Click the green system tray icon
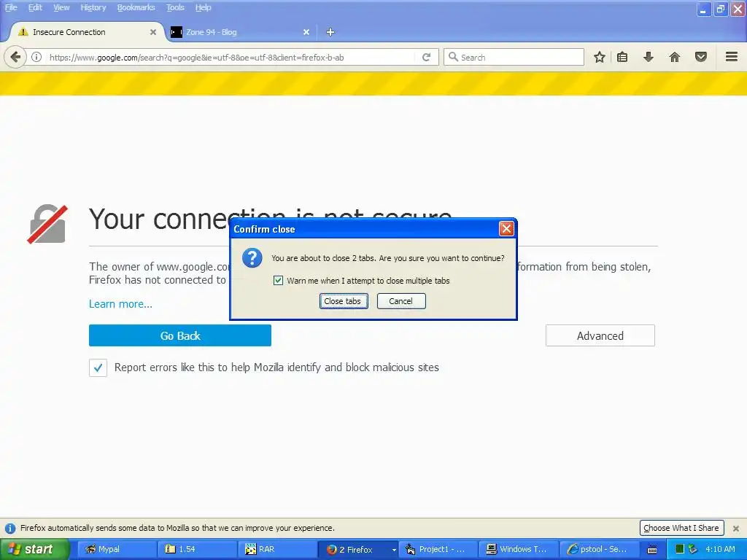The height and width of the screenshot is (560, 747). tap(680, 549)
